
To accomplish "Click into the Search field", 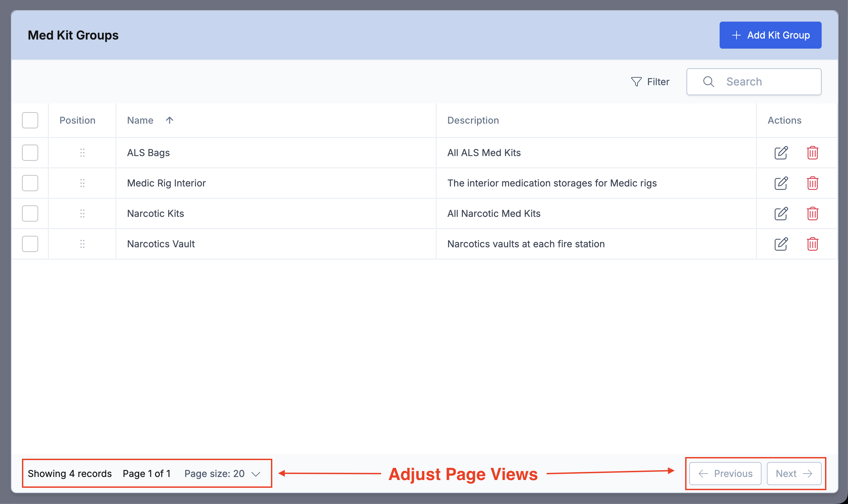I will pyautogui.click(x=754, y=82).
